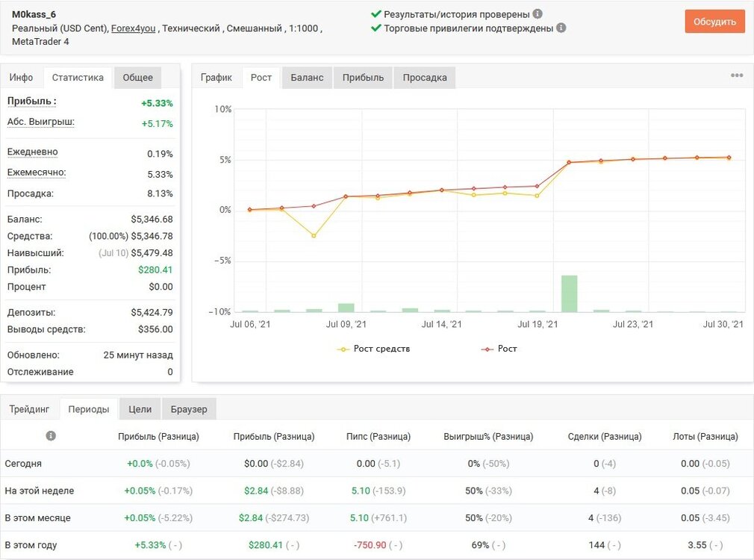Click the Отслеживание label

(x=40, y=372)
